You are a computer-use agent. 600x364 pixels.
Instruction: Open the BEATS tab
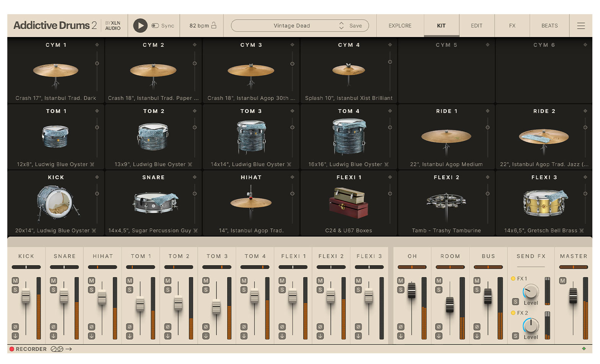click(549, 26)
